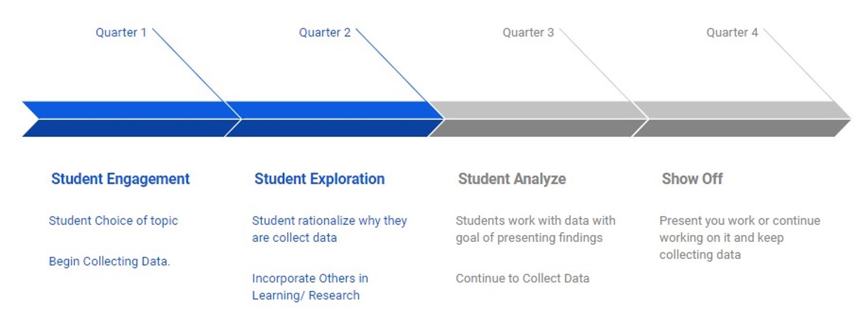Click the Student Analyze heading
The image size is (868, 322).
(512, 179)
